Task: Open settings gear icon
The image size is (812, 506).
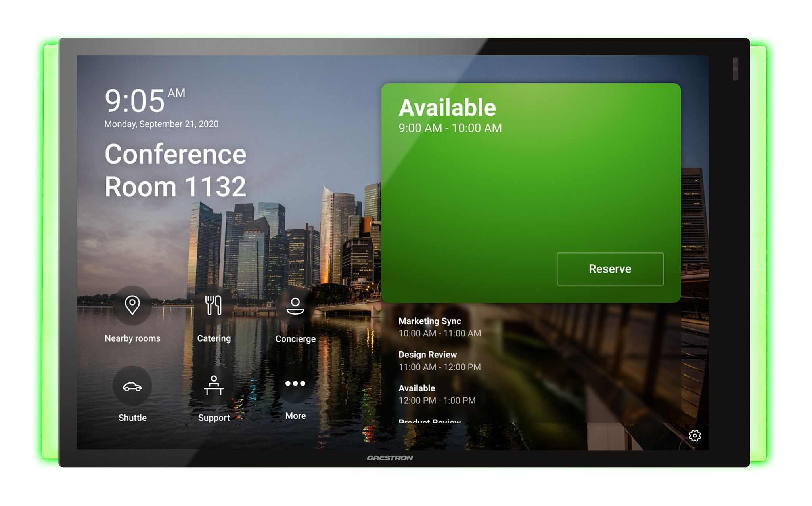Action: [695, 436]
